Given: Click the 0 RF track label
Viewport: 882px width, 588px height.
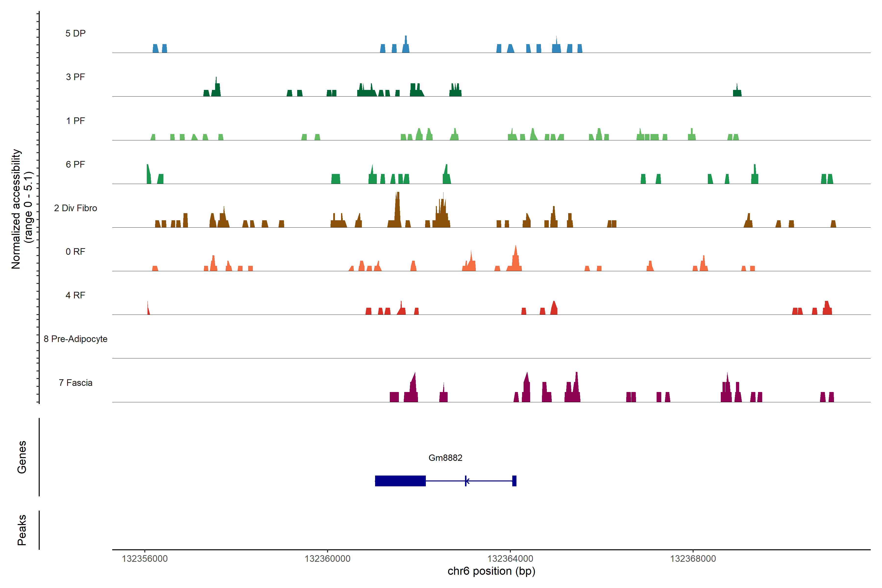Looking at the screenshot, I should pyautogui.click(x=75, y=252).
